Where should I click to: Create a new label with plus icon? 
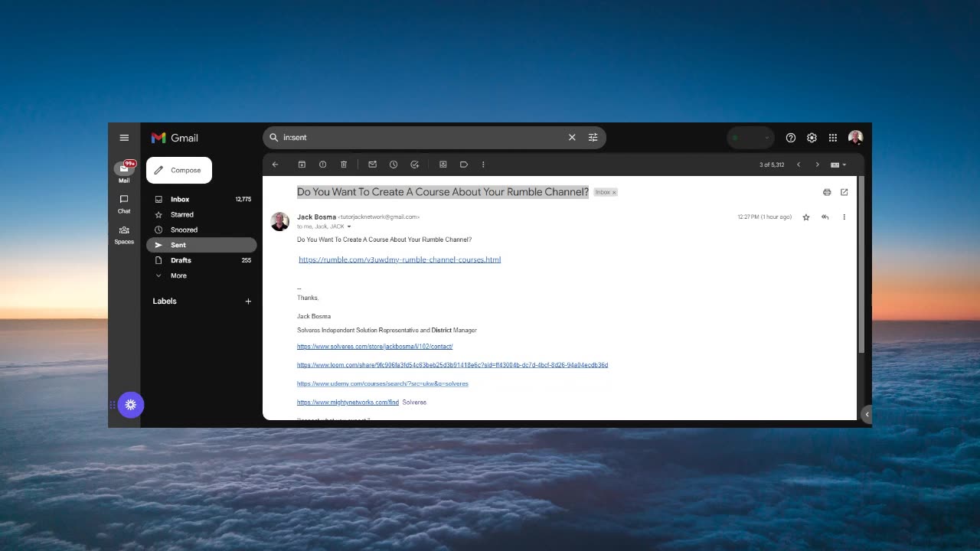click(248, 302)
